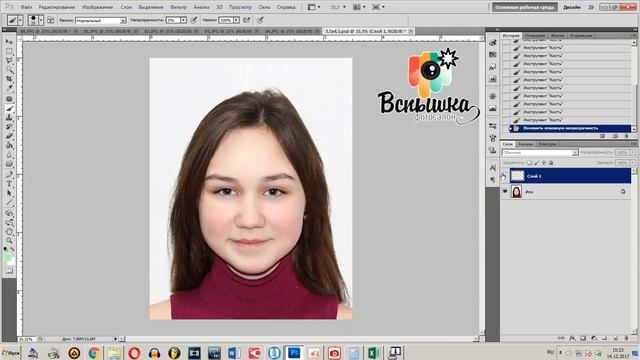Open the Справка menu

click(286, 7)
